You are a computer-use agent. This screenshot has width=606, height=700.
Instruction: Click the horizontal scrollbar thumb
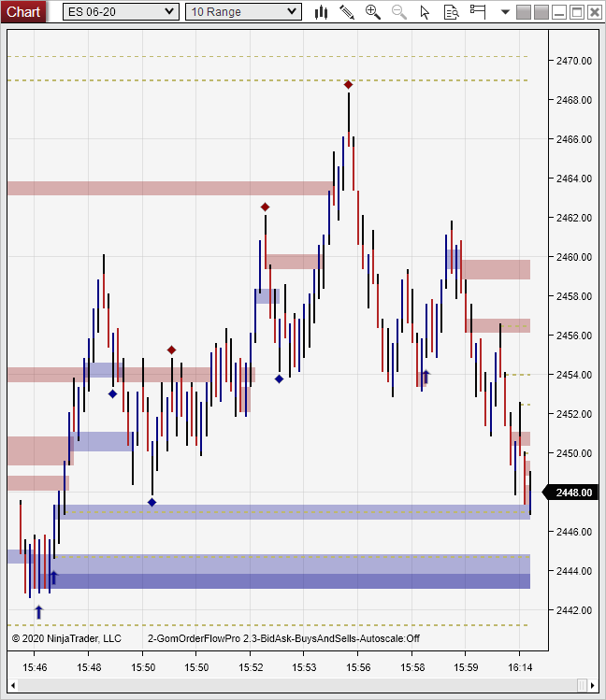pos(582,685)
